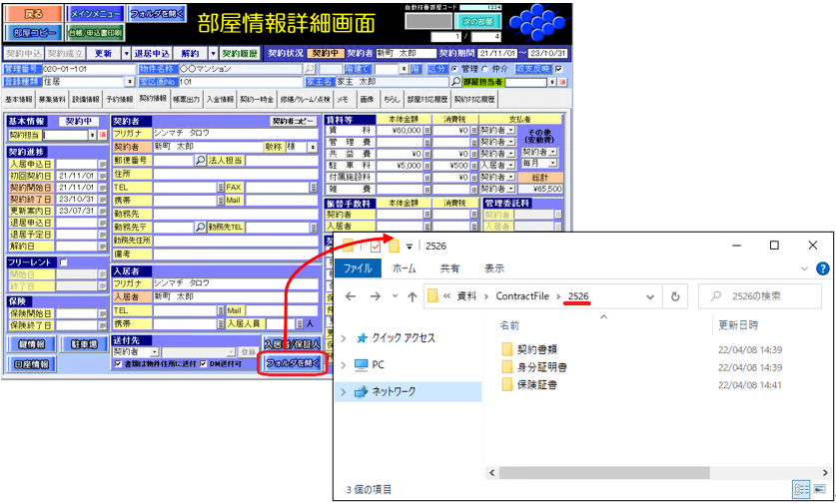Open the 登録種類 住居 dropdown
The image size is (836, 504).
pos(129,82)
